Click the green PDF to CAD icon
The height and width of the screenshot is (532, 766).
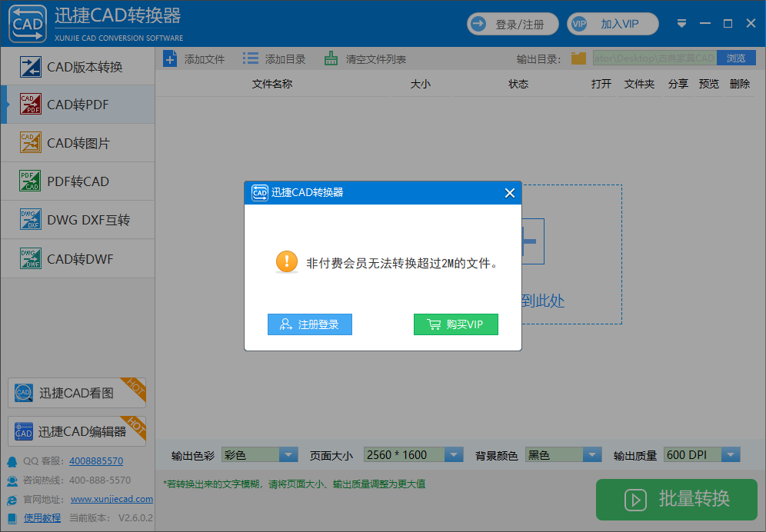point(30,181)
